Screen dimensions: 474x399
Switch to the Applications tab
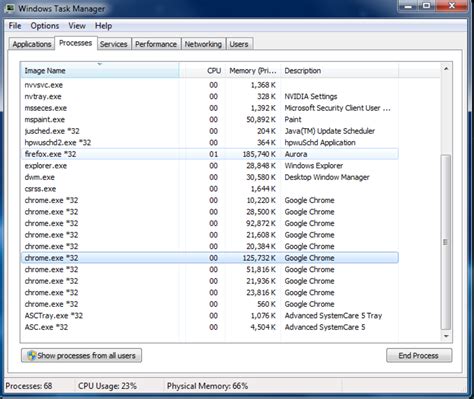tap(32, 44)
